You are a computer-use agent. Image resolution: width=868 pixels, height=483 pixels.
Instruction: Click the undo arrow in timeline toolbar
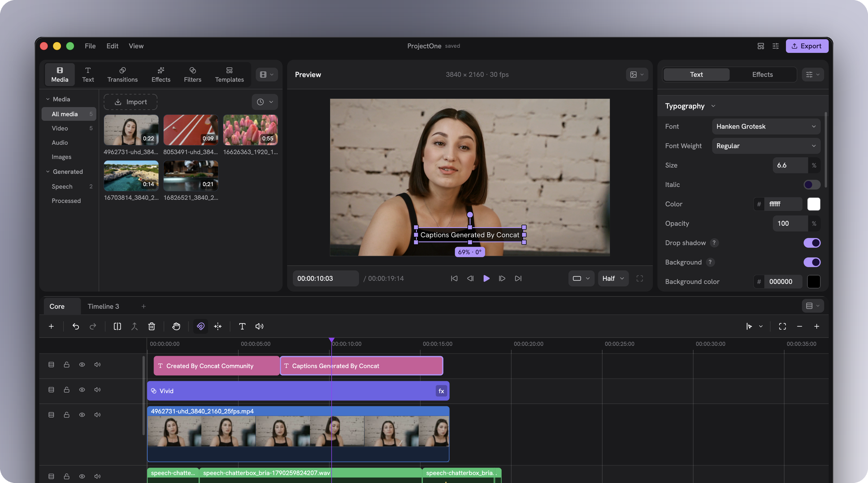[76, 326]
